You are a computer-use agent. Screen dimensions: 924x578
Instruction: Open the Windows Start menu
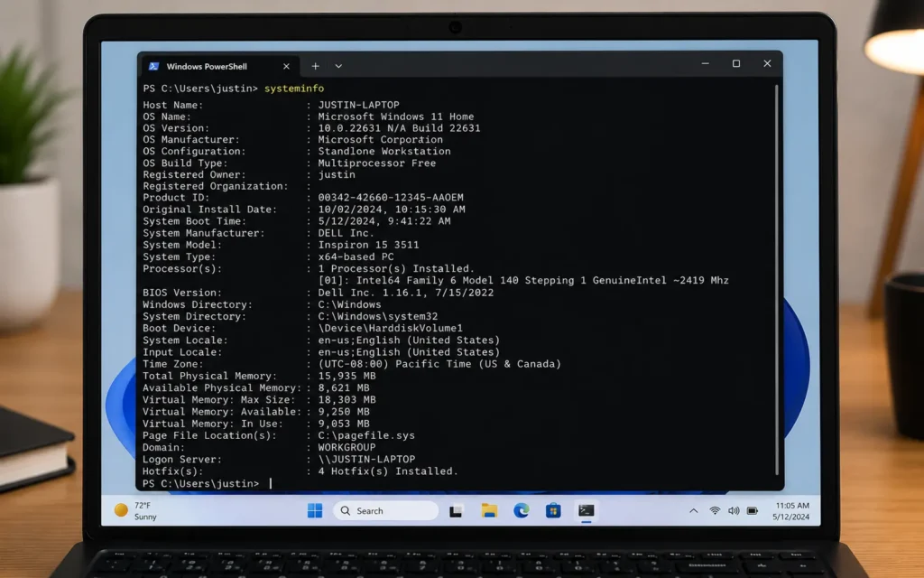coord(315,511)
